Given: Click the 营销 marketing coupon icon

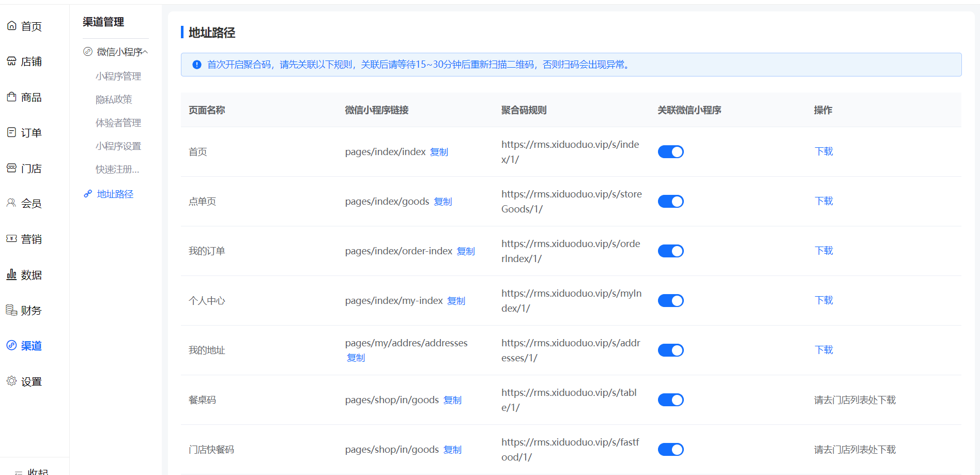Looking at the screenshot, I should tap(11, 239).
